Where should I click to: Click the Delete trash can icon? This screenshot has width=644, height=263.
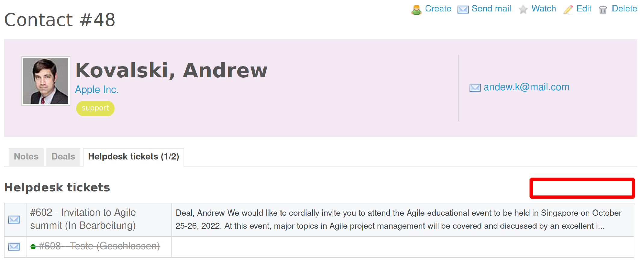coord(603,10)
